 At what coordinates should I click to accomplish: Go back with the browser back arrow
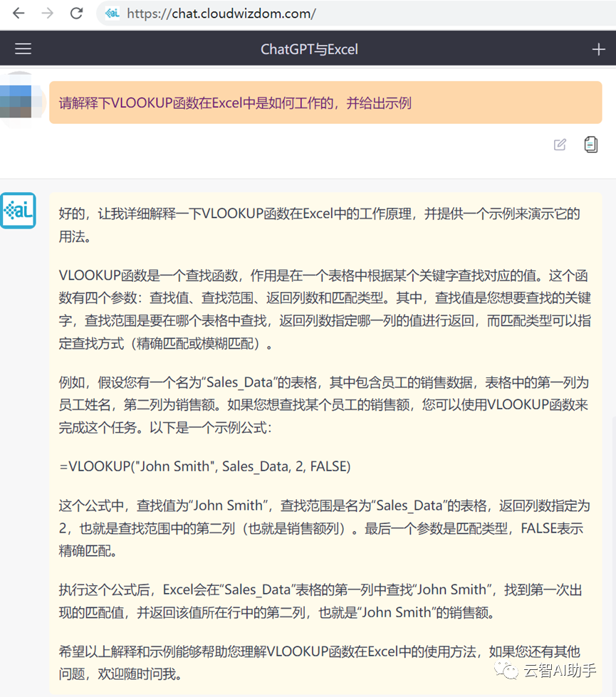click(19, 14)
